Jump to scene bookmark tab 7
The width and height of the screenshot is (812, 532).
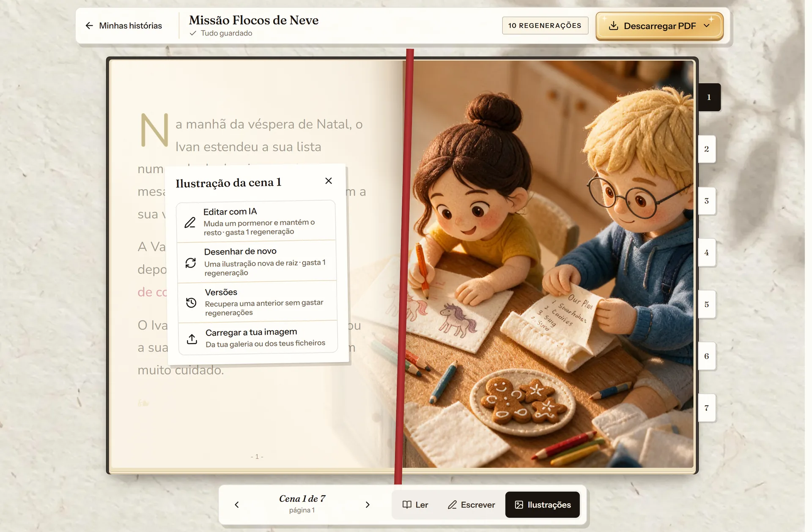[707, 408]
